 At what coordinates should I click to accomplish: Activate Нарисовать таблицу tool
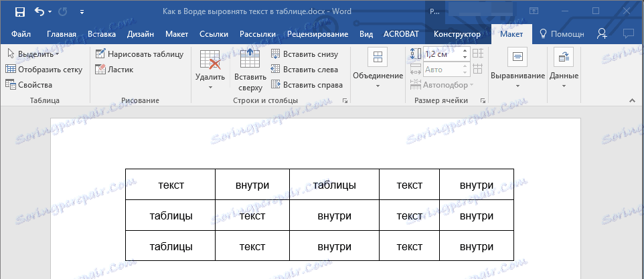139,54
